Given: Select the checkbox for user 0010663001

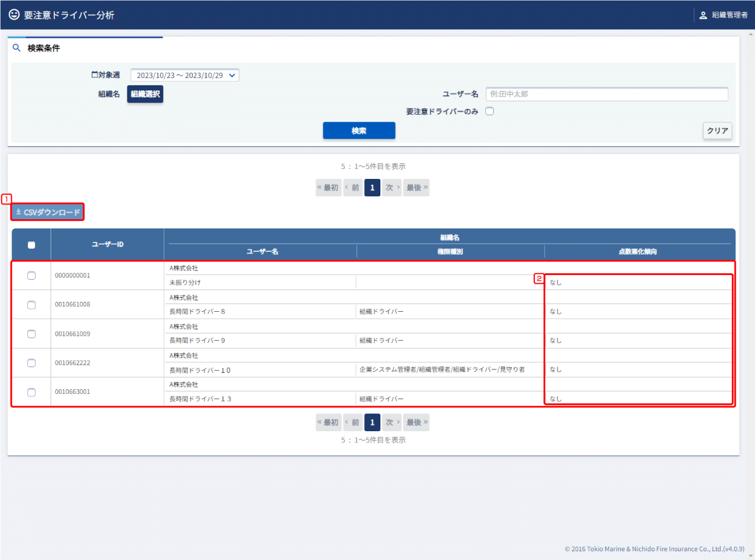Looking at the screenshot, I should click(31, 392).
